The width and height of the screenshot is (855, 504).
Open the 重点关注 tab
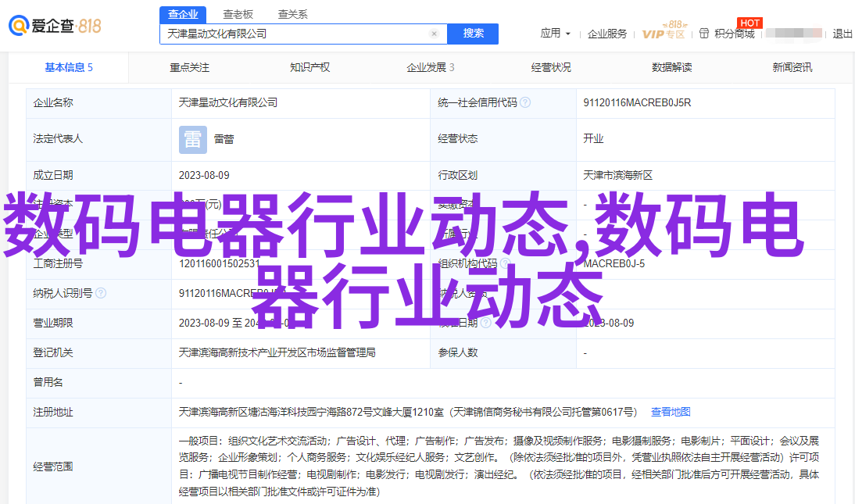[189, 67]
